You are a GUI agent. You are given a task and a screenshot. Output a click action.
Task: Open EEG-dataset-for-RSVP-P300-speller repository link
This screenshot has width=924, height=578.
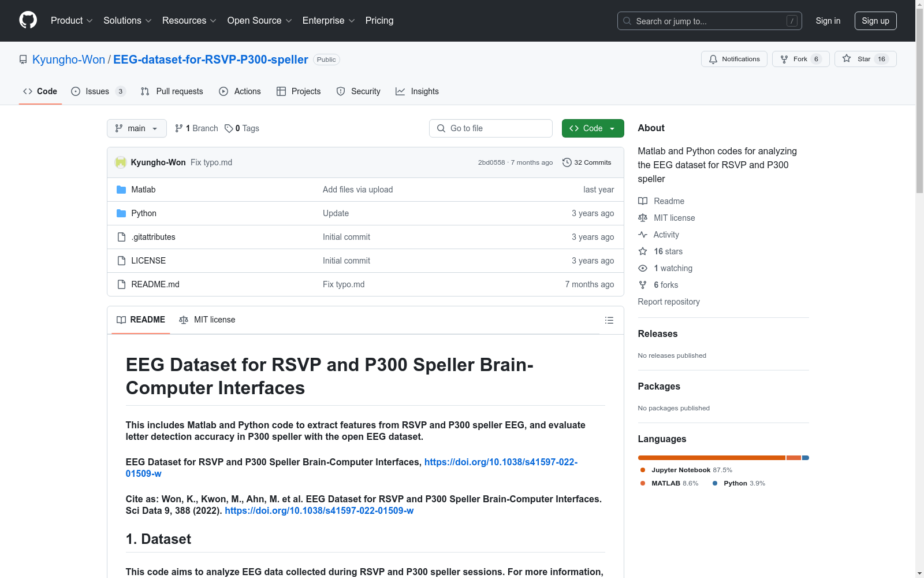click(211, 60)
